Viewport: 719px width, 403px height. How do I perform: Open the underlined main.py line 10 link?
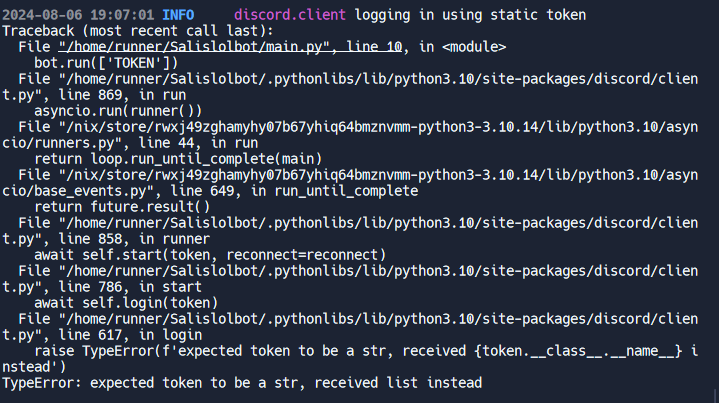tap(230, 47)
